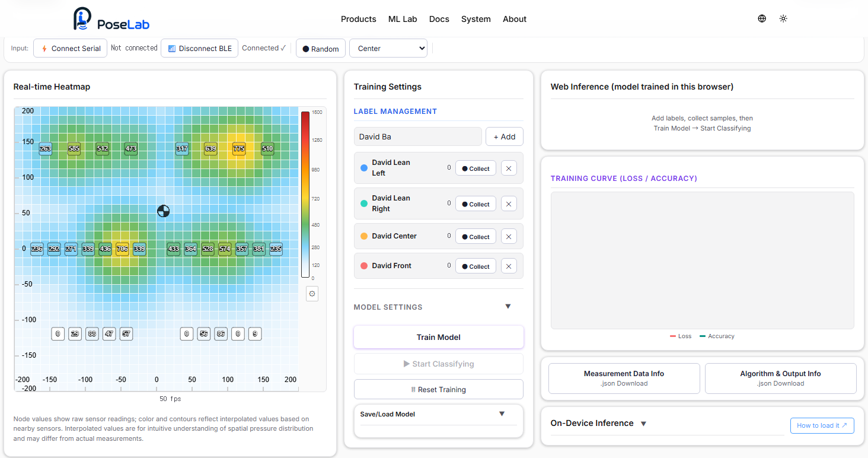Remove the David Lean Left label
The image size is (868, 458).
[509, 168]
